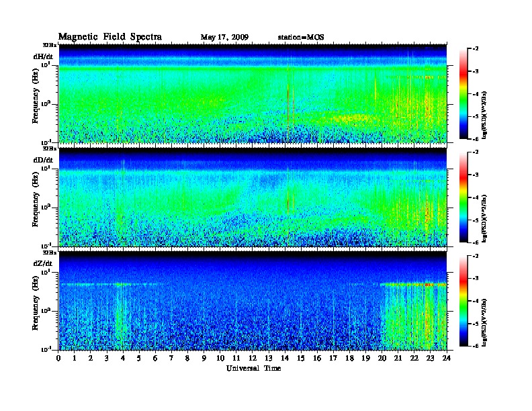Click the "Magnetic Field Spectra" title
Image resolution: width=532 pixels, height=411 pixels.
[110, 37]
